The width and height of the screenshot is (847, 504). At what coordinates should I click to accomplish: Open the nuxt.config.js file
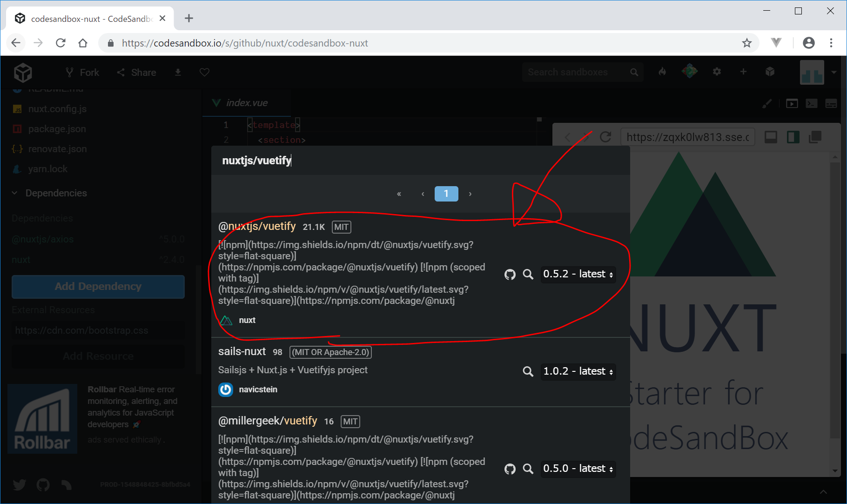57,109
